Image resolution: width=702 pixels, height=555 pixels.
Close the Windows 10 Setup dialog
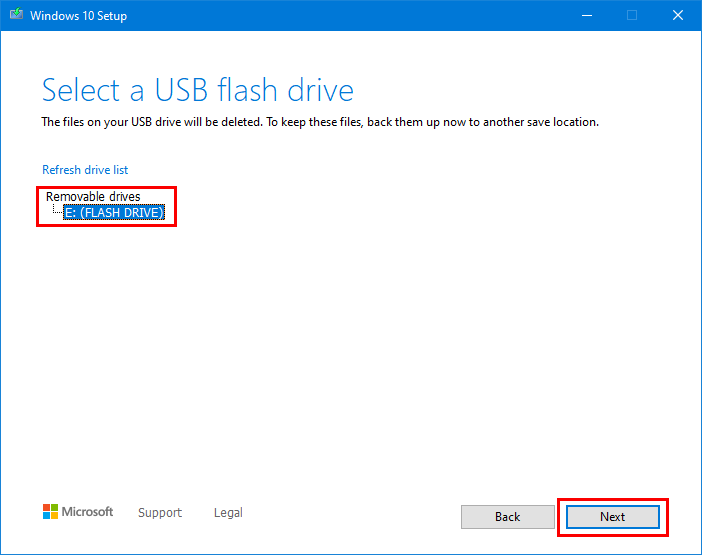click(x=678, y=16)
